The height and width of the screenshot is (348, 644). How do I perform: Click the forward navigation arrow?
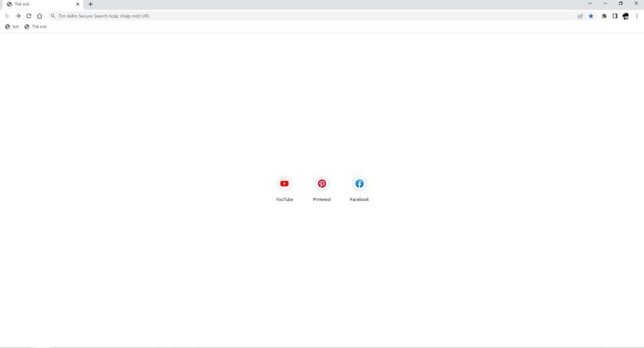pos(18,16)
